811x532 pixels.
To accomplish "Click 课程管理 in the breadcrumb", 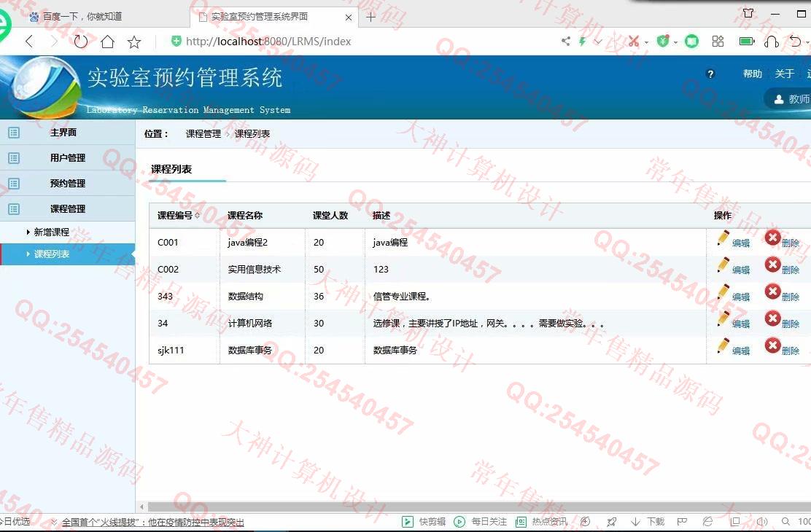I will [203, 134].
